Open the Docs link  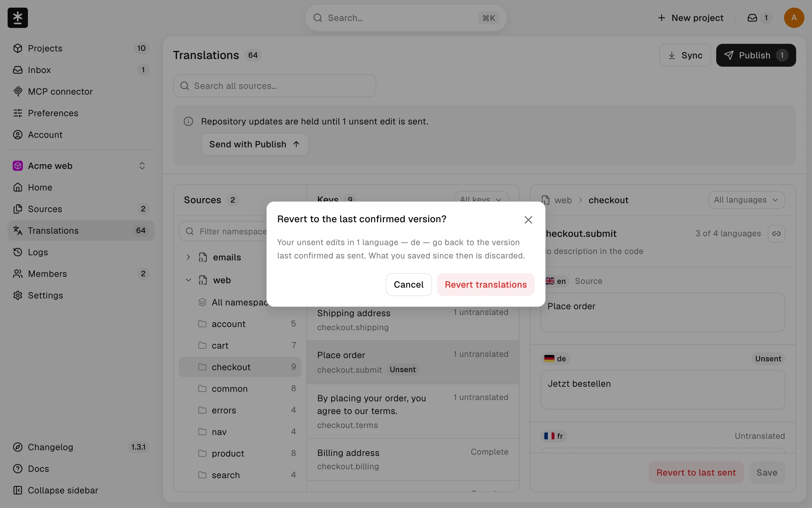point(81,469)
